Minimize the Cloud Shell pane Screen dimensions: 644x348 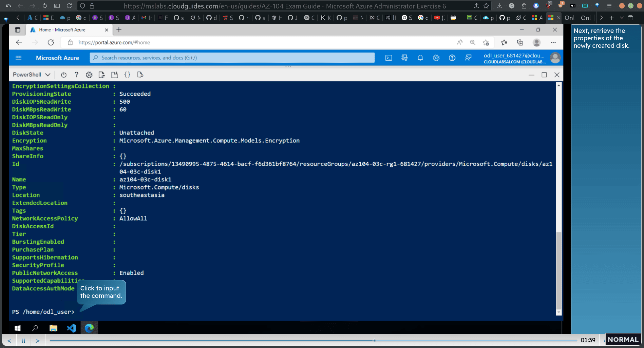531,75
